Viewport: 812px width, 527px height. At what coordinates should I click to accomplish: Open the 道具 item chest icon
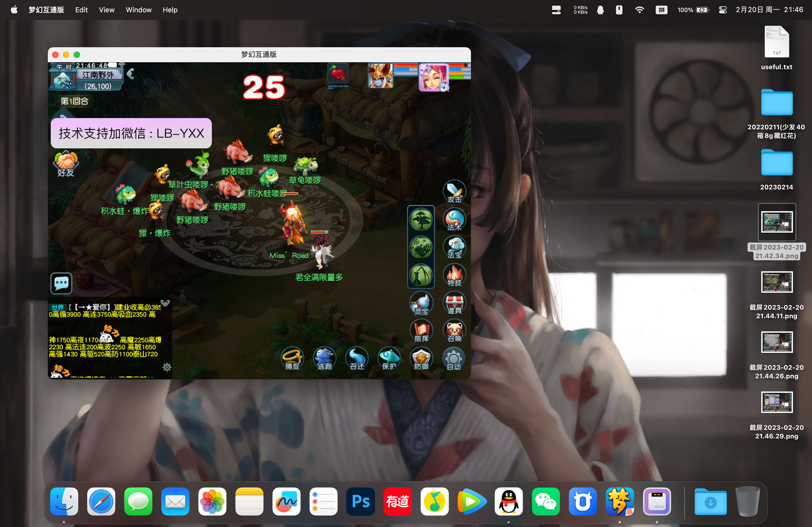click(x=454, y=303)
